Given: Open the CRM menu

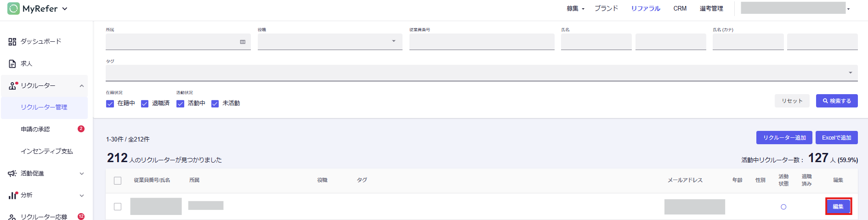Looking at the screenshot, I should [680, 9].
